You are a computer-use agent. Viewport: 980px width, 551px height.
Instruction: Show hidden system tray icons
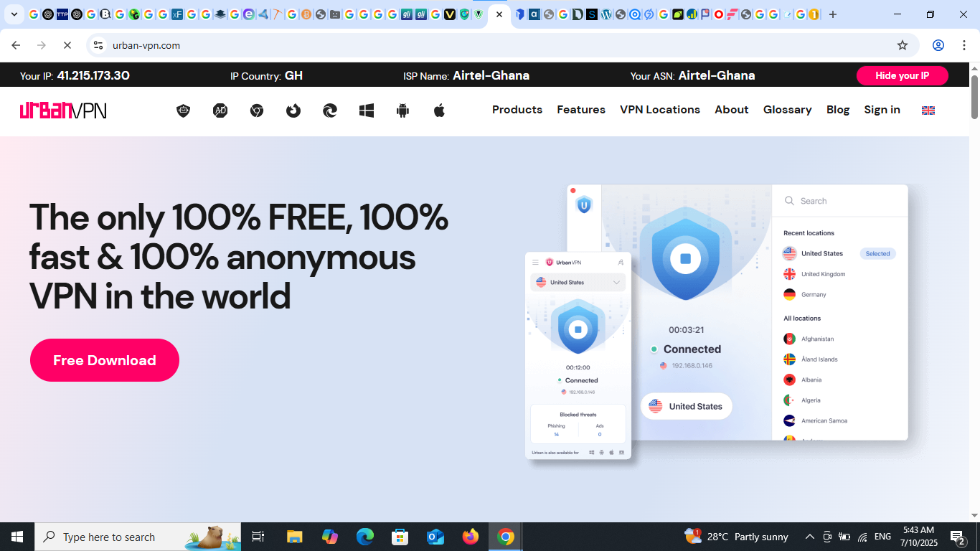coord(810,537)
